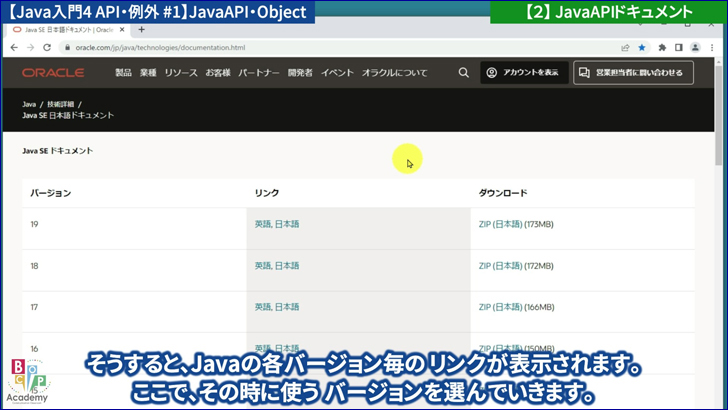Click the share page icon in address bar
The image size is (728, 410).
click(x=625, y=47)
